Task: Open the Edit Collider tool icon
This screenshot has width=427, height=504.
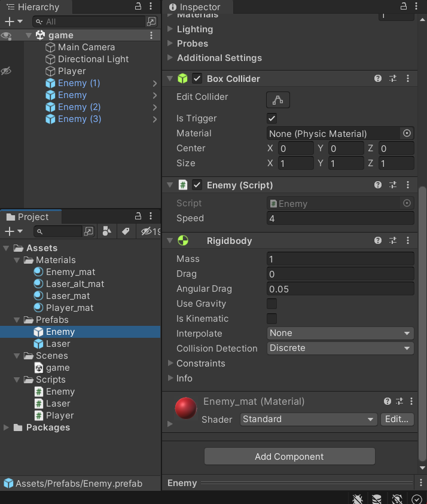Action: (x=277, y=100)
